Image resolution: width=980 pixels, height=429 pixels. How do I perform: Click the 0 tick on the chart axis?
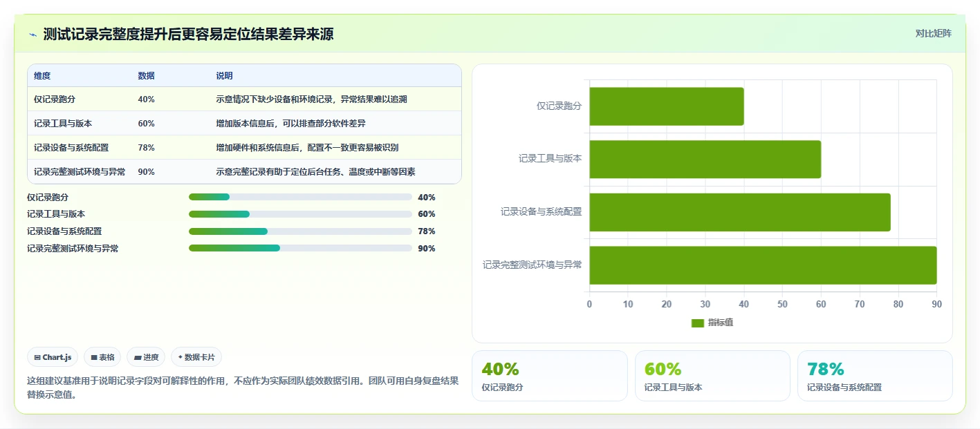589,305
